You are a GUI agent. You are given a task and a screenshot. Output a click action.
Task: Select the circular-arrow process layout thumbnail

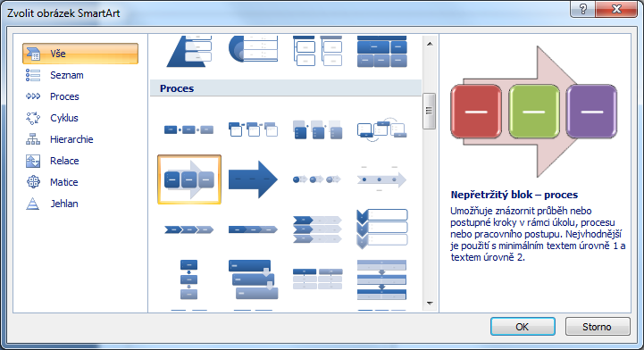pos(381,129)
